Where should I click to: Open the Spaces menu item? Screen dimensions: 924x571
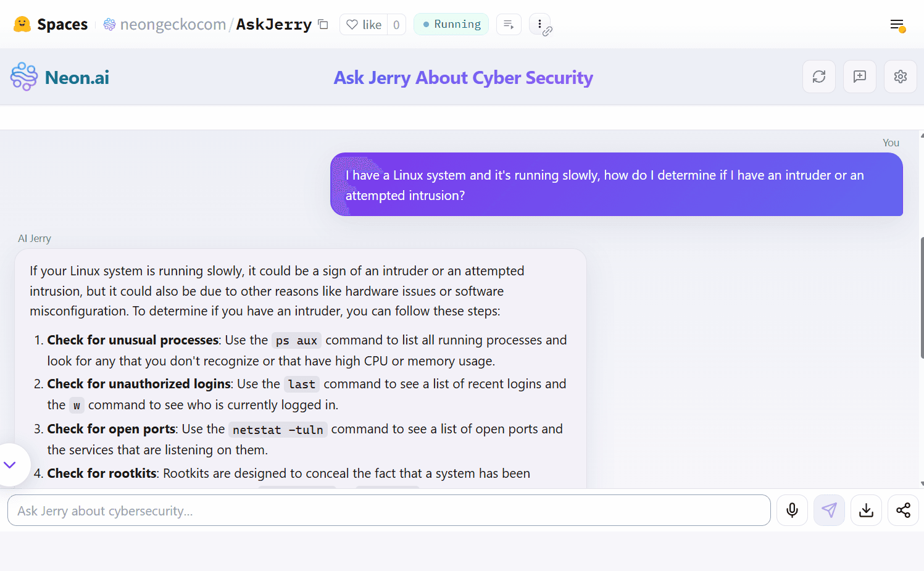pos(65,23)
